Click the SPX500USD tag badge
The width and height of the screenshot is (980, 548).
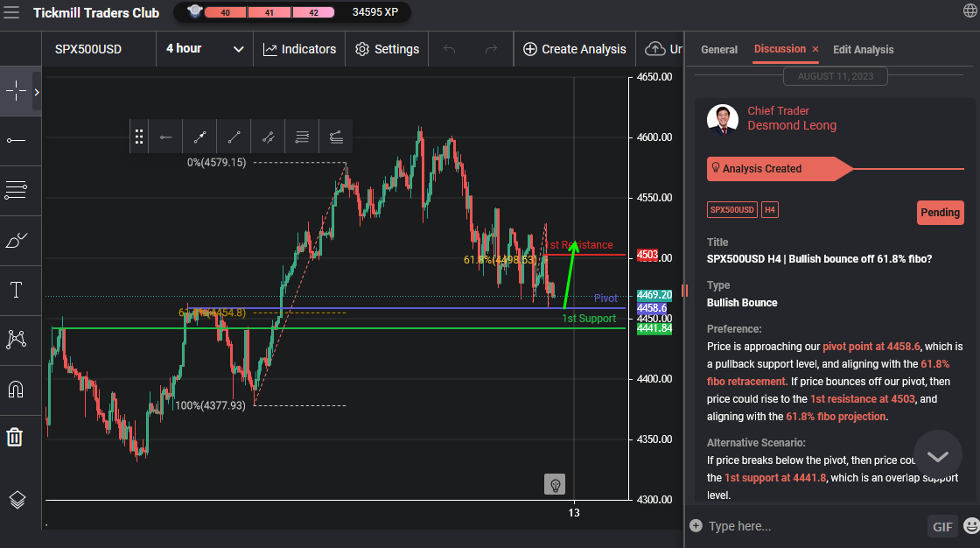731,209
